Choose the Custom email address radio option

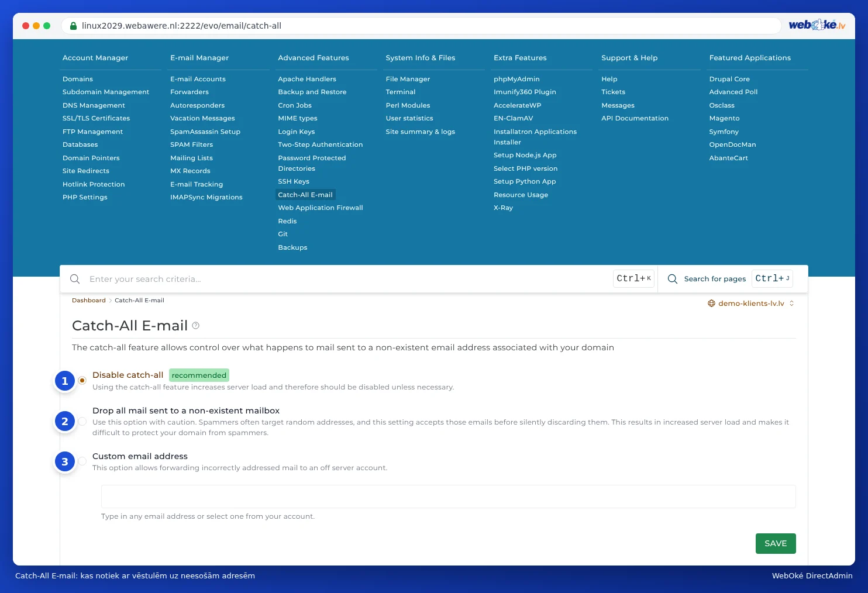[82, 461]
